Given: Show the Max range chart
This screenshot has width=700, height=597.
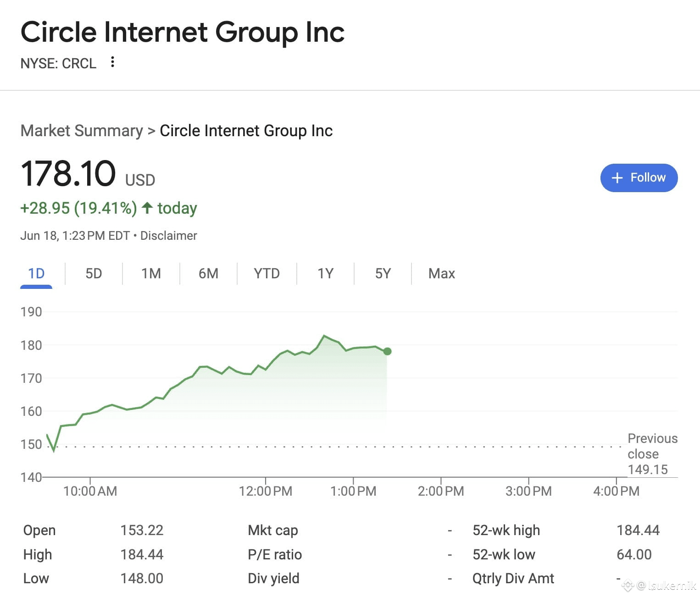Looking at the screenshot, I should (441, 274).
